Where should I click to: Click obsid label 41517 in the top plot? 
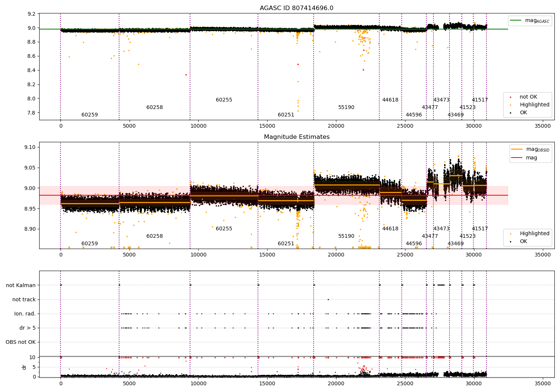coord(480,100)
